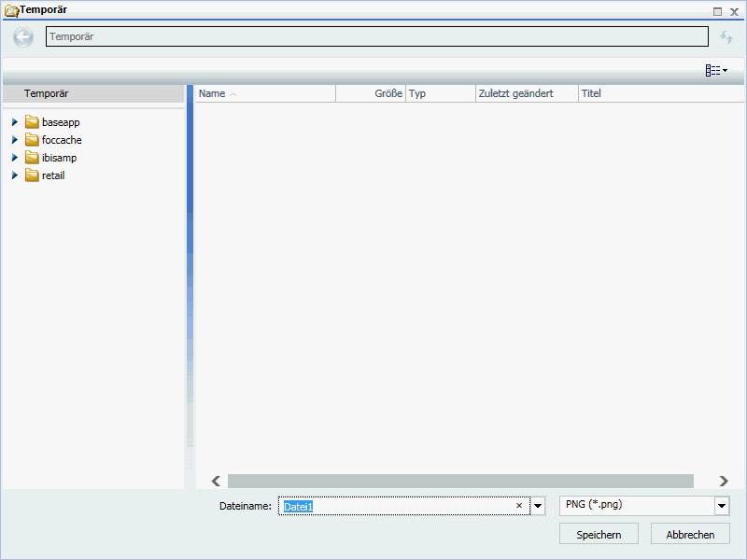Click the retail folder icon
Viewport: 747px width, 560px height.
click(x=32, y=175)
